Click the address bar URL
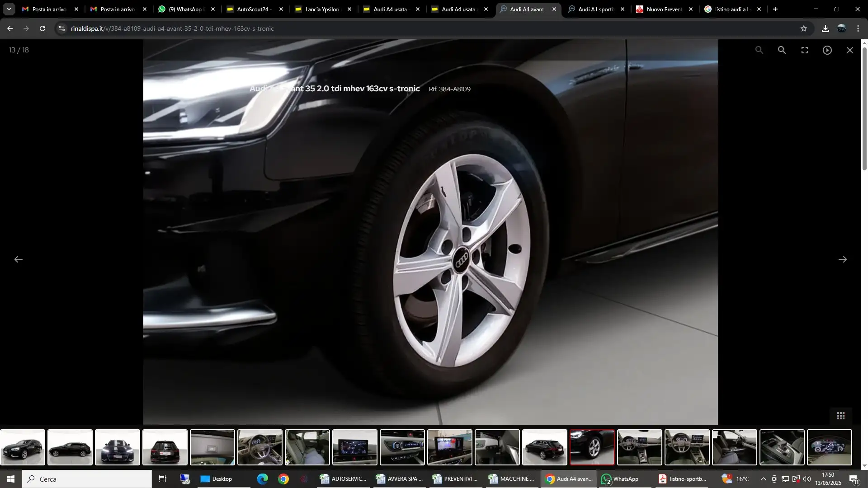The height and width of the screenshot is (488, 868). click(172, 28)
